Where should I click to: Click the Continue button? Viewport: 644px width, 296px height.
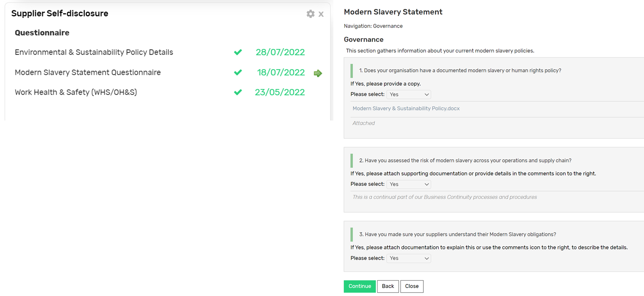pos(359,286)
